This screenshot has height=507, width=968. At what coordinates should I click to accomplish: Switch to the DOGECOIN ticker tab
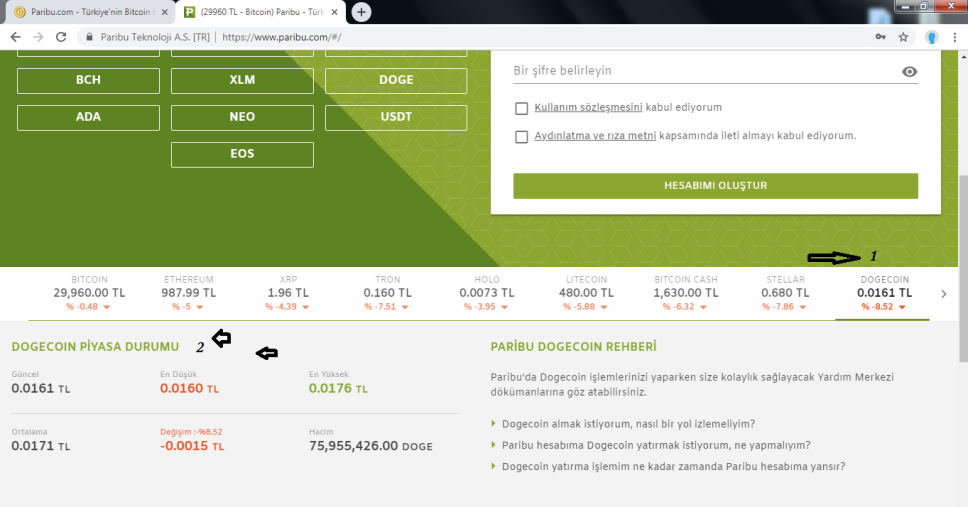coord(884,293)
